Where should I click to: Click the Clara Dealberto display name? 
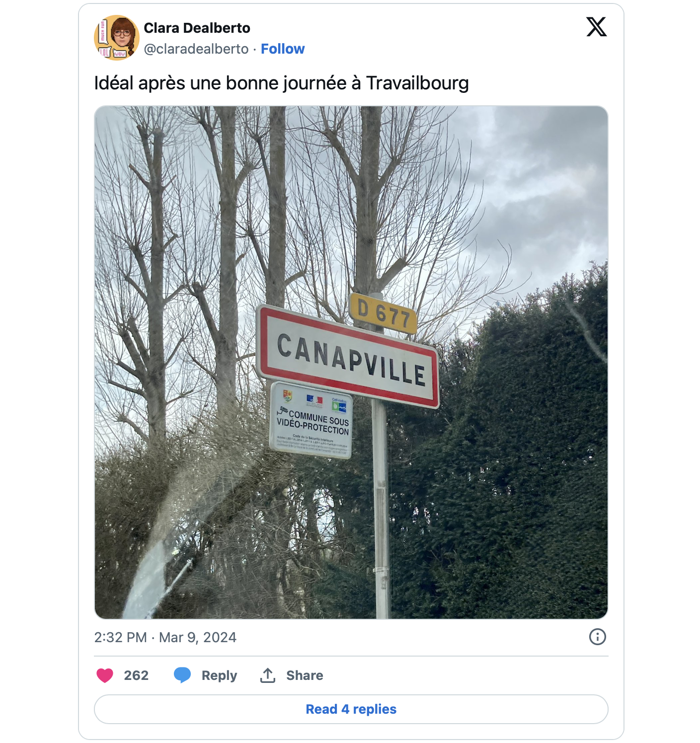pyautogui.click(x=197, y=28)
